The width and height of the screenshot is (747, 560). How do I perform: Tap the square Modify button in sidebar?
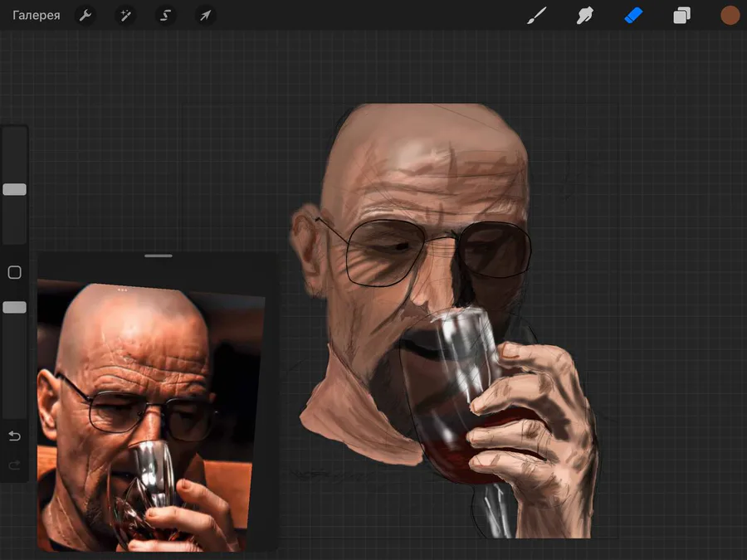[15, 272]
